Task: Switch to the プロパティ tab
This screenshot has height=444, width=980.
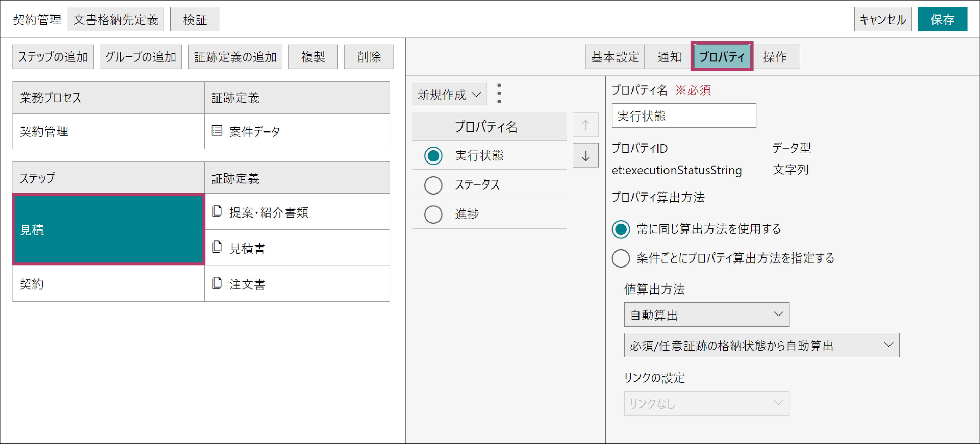Action: [x=722, y=57]
